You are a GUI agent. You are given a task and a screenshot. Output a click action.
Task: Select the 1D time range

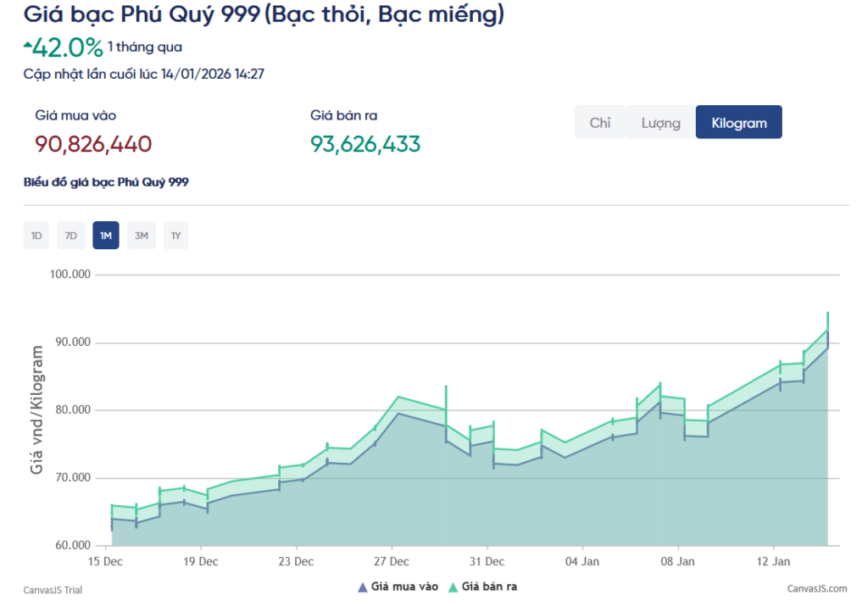[x=36, y=236]
